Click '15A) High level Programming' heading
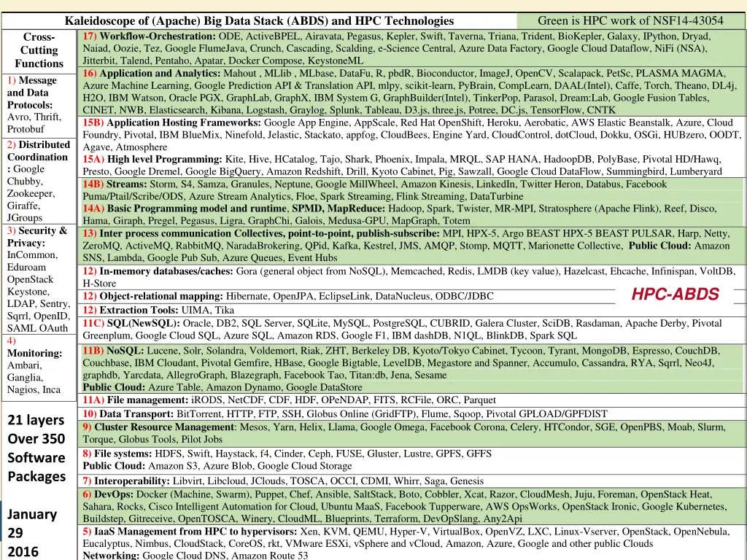The width and height of the screenshot is (747, 560). point(152,159)
